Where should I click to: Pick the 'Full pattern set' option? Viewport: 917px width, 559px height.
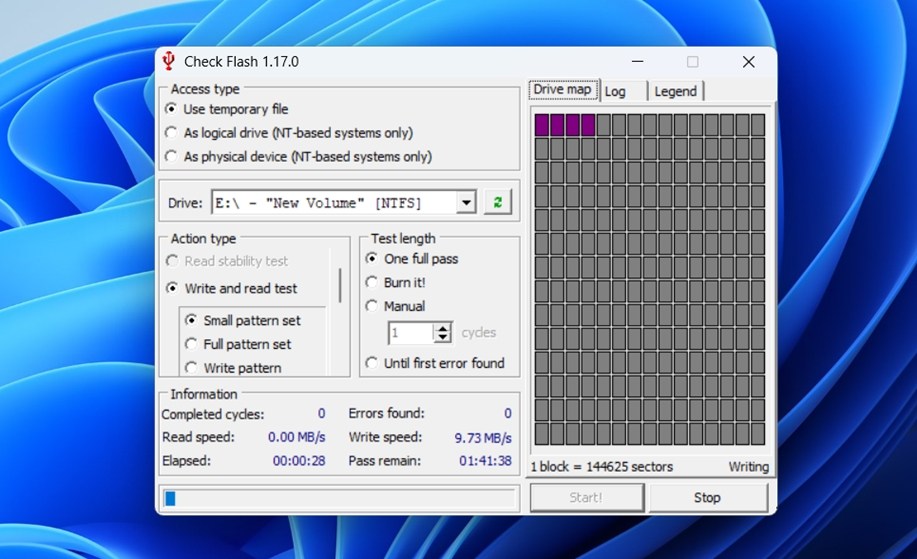191,344
